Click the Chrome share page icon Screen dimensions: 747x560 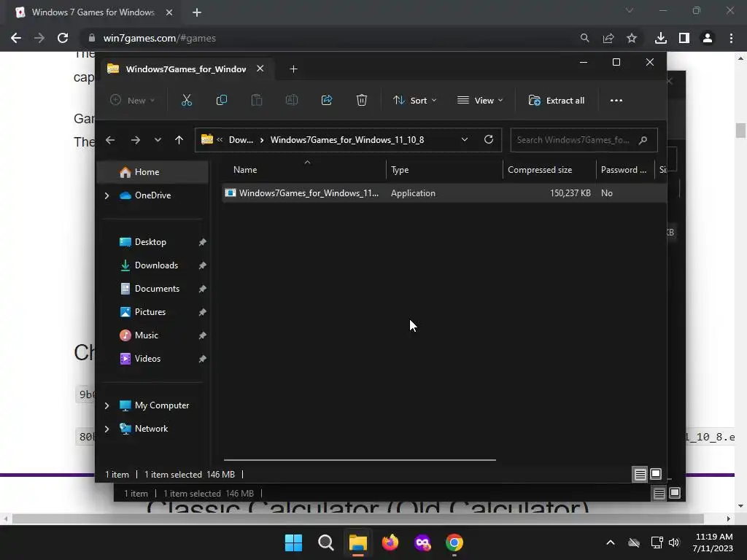608,38
